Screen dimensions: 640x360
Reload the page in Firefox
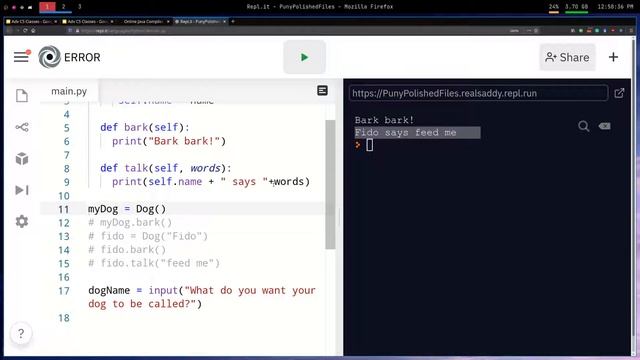tap(25, 31)
